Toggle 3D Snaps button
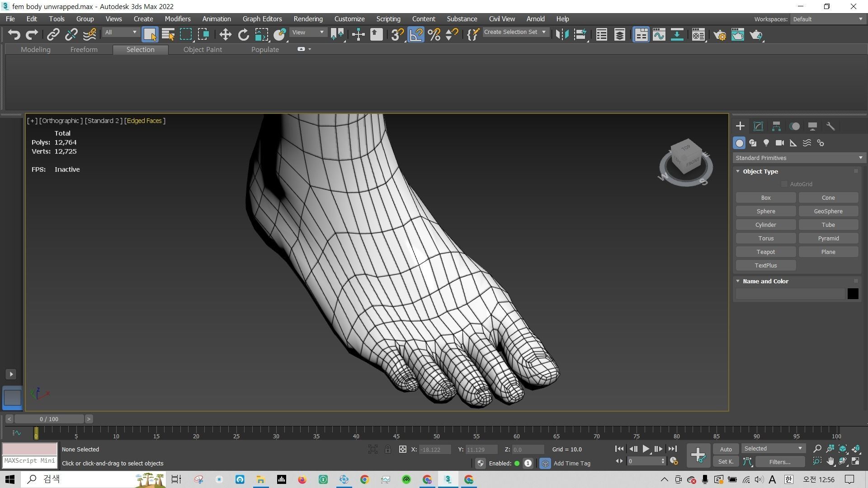 pos(397,35)
